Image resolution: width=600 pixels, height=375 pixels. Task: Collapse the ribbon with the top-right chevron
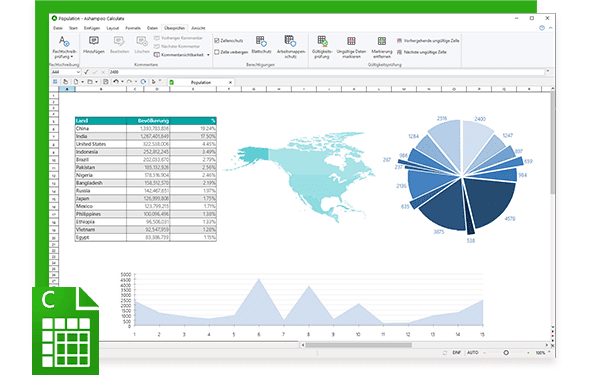(550, 28)
